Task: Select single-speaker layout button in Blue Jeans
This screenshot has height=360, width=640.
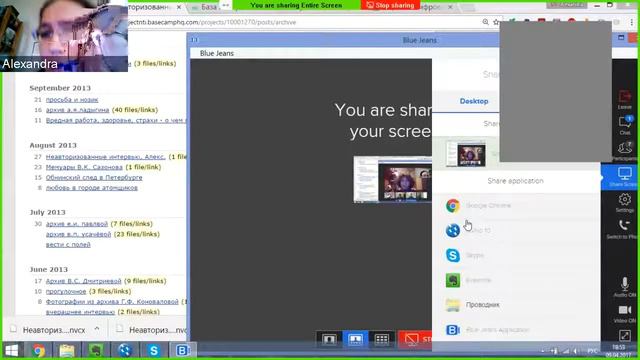Action: pyautogui.click(x=329, y=339)
